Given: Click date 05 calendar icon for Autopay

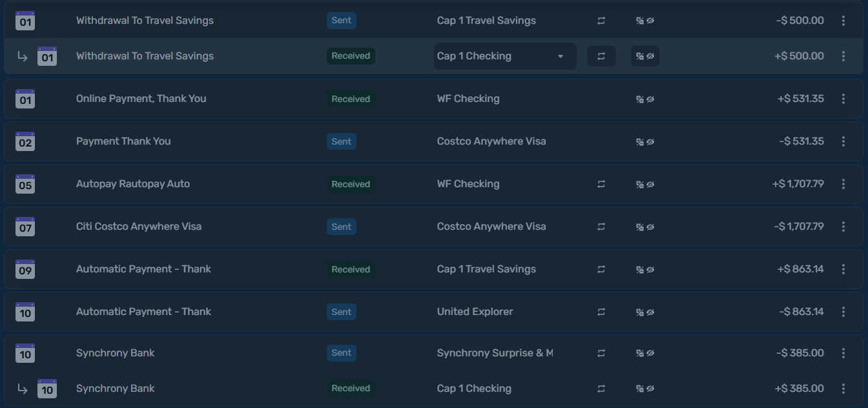Looking at the screenshot, I should coord(25,184).
